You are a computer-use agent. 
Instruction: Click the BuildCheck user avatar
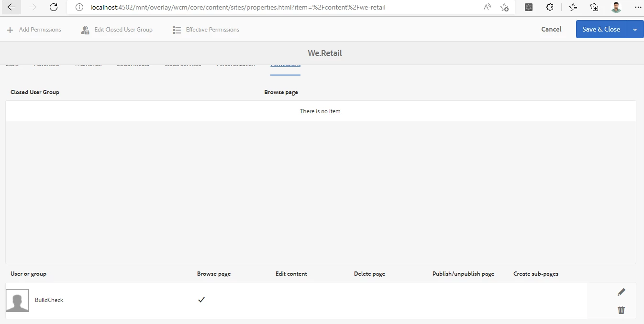click(x=17, y=301)
